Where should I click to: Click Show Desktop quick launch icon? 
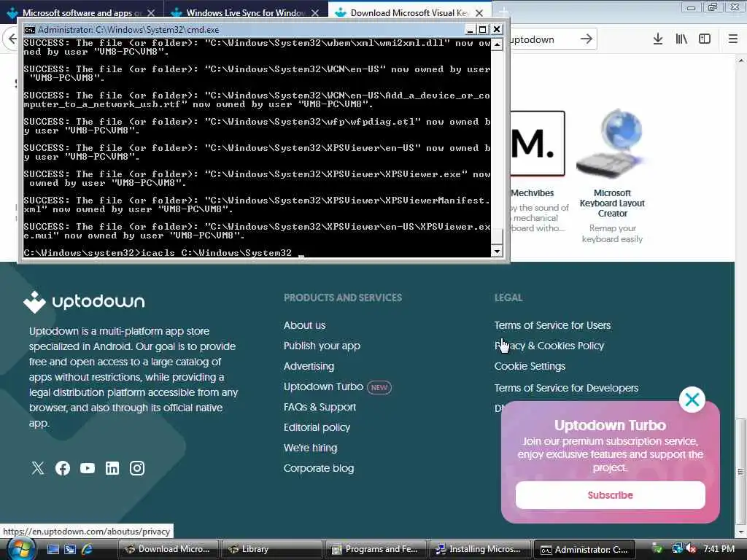(x=53, y=550)
